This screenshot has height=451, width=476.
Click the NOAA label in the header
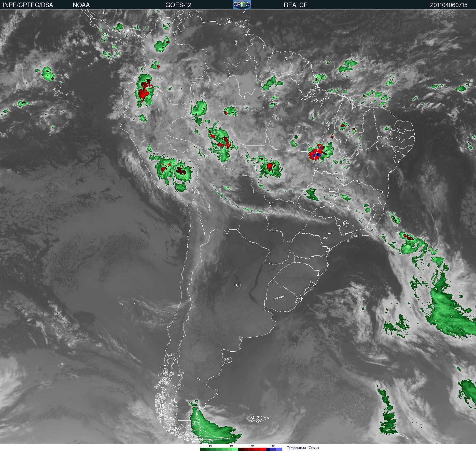(81, 5)
